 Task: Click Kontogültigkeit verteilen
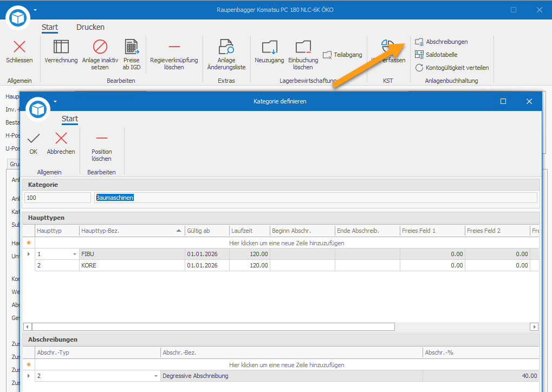point(452,68)
